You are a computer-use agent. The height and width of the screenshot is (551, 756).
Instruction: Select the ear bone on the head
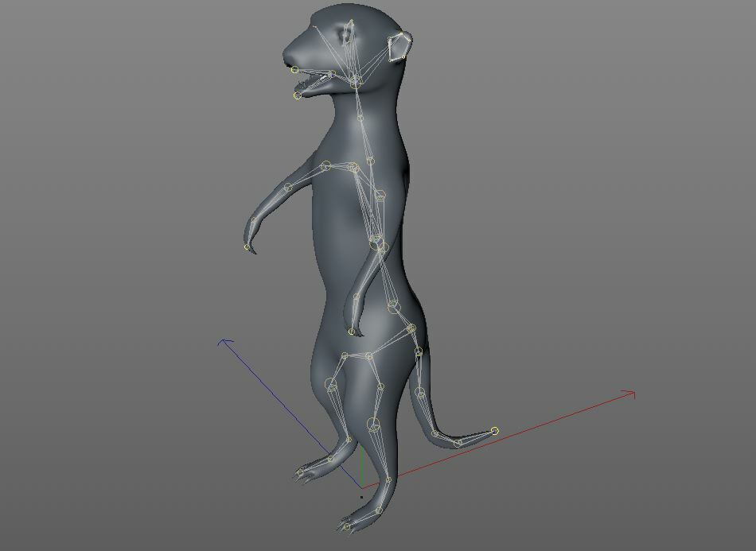[401, 47]
